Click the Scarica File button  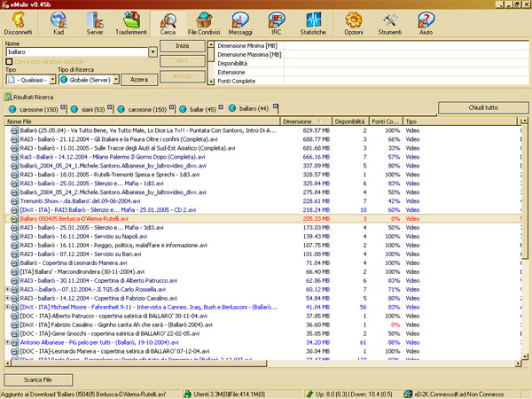38,379
